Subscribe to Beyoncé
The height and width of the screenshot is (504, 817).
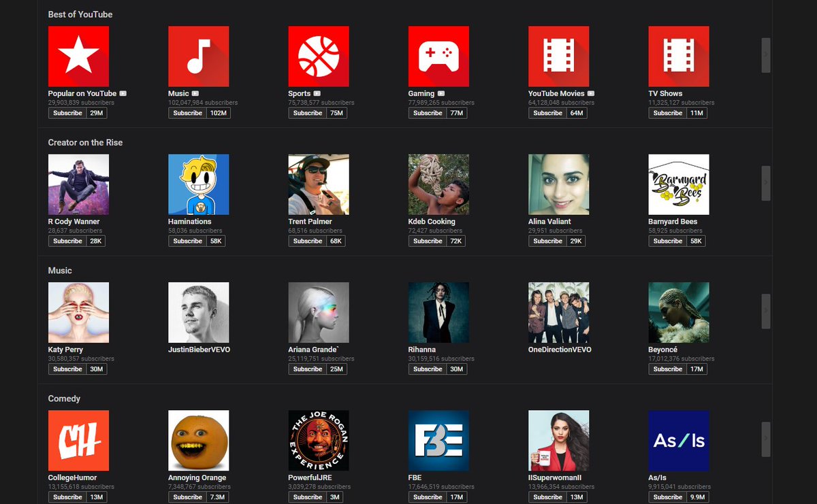coord(668,369)
